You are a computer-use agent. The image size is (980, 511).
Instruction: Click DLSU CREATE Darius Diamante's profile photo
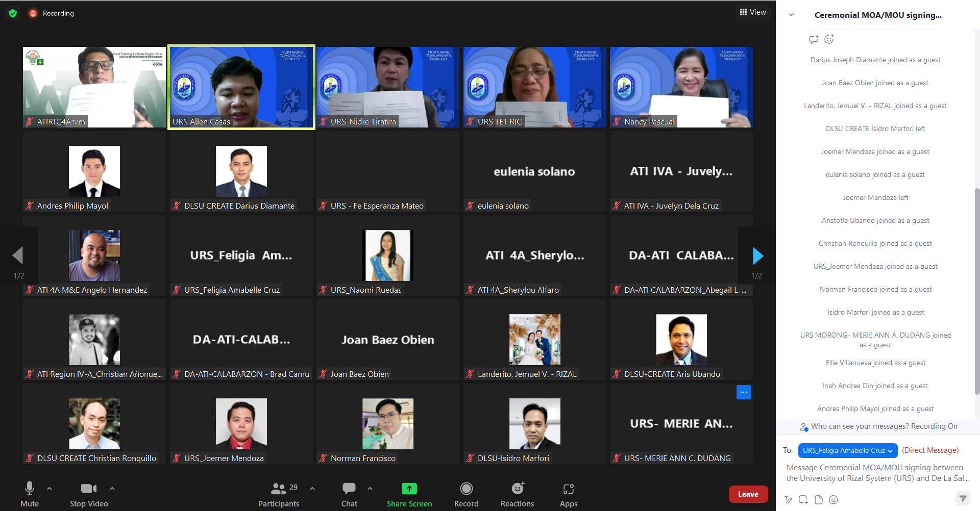click(241, 171)
